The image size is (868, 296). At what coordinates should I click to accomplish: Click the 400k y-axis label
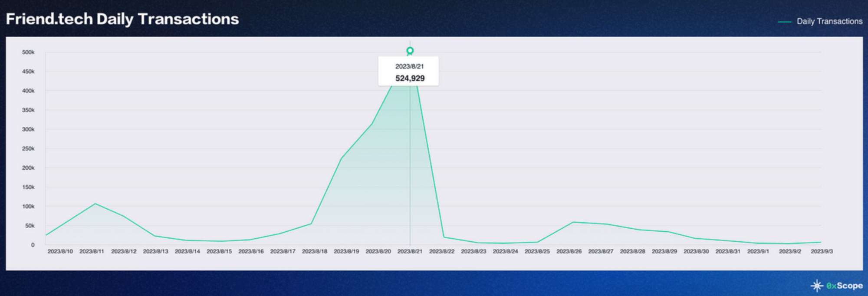pyautogui.click(x=28, y=91)
